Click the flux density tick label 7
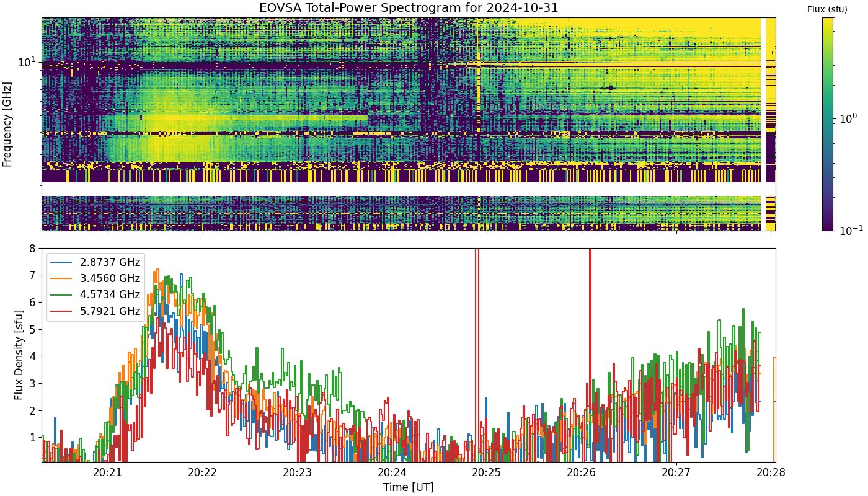The height and width of the screenshot is (496, 868). coord(34,275)
